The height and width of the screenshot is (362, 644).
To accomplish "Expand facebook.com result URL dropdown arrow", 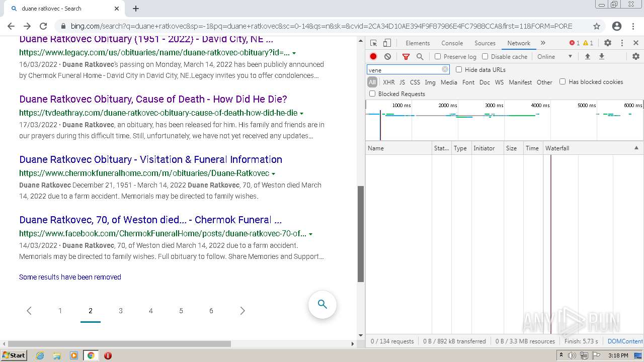I will (x=310, y=234).
